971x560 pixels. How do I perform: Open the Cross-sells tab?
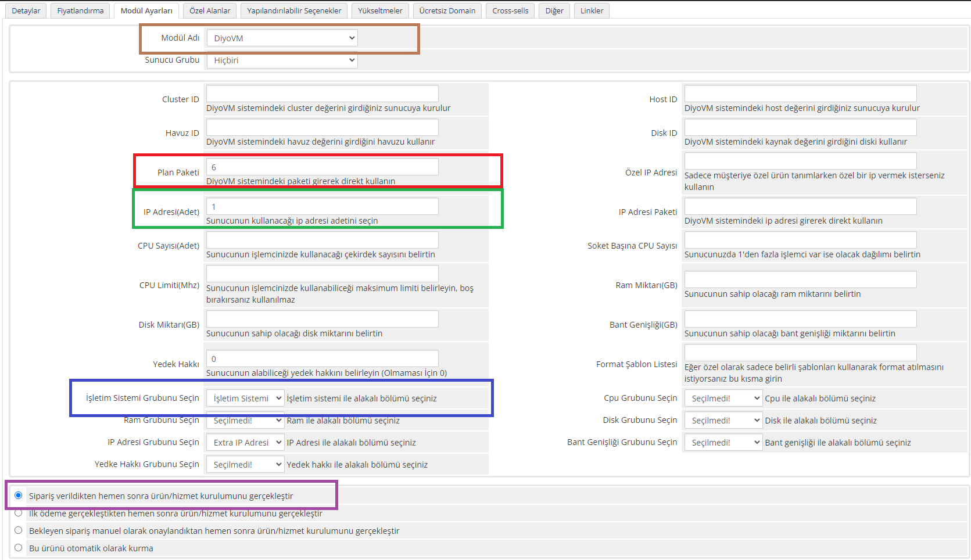pos(510,10)
